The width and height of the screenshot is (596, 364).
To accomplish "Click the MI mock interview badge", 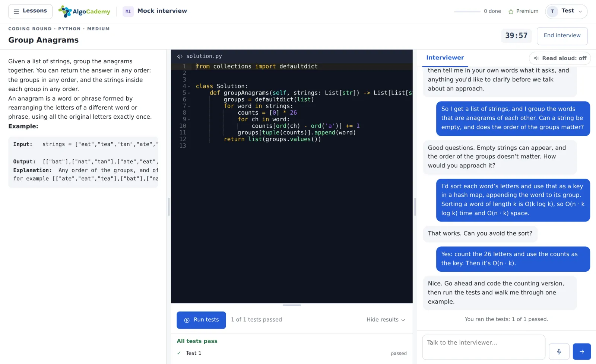I will [128, 11].
